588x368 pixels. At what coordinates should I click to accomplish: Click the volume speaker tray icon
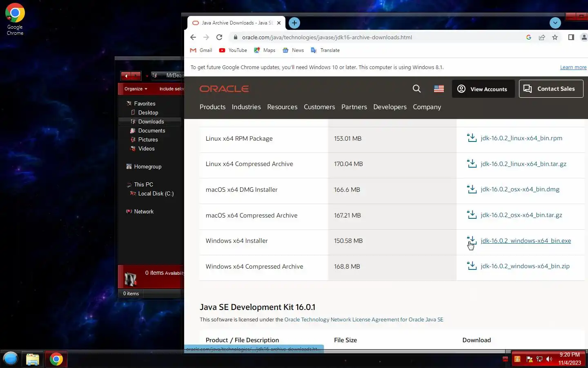(549, 359)
